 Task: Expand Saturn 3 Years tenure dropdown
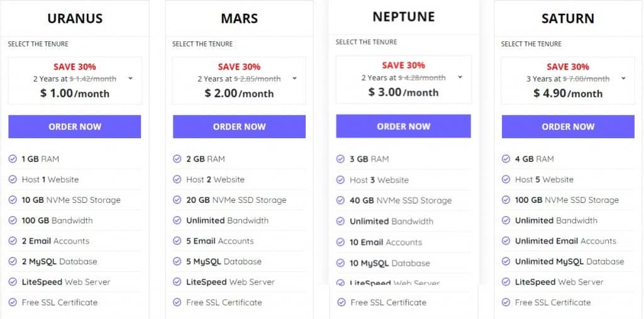coord(623,78)
